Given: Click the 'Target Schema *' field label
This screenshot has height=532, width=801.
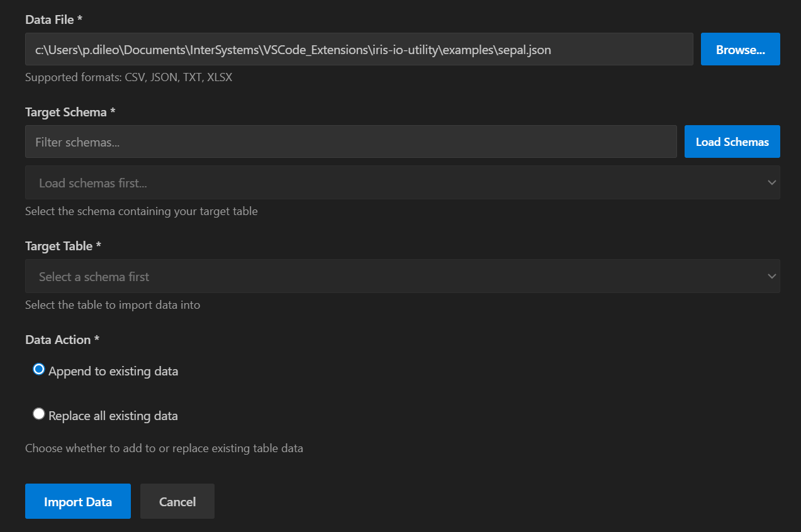Looking at the screenshot, I should tap(70, 113).
